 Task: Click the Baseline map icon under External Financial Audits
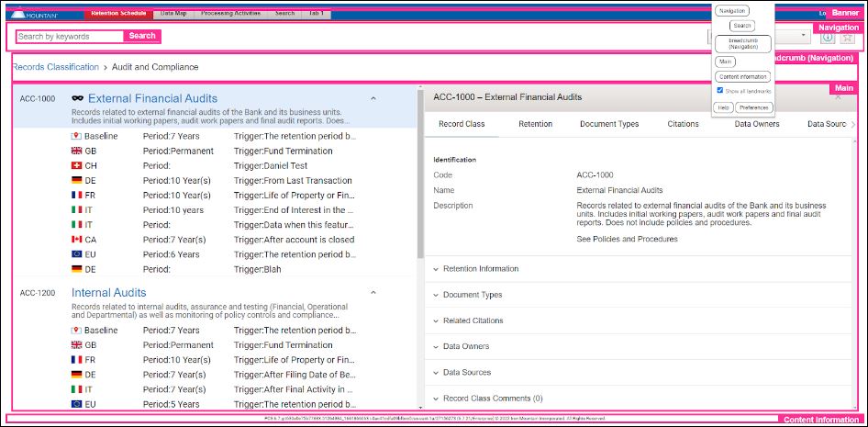(x=76, y=136)
